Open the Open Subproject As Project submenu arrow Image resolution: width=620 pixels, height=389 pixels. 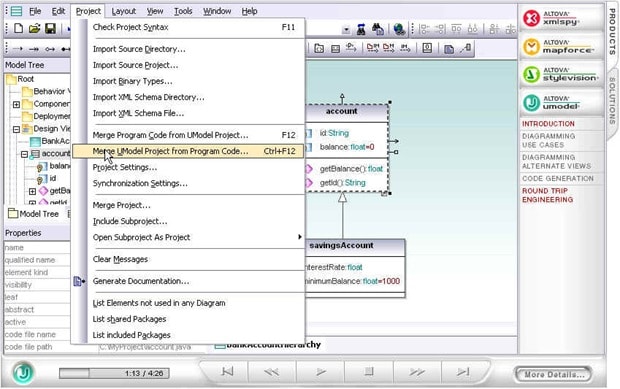click(300, 237)
